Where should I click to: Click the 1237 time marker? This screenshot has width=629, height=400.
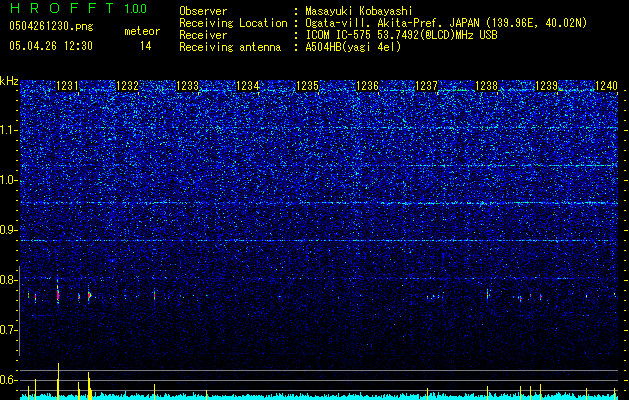[x=426, y=86]
